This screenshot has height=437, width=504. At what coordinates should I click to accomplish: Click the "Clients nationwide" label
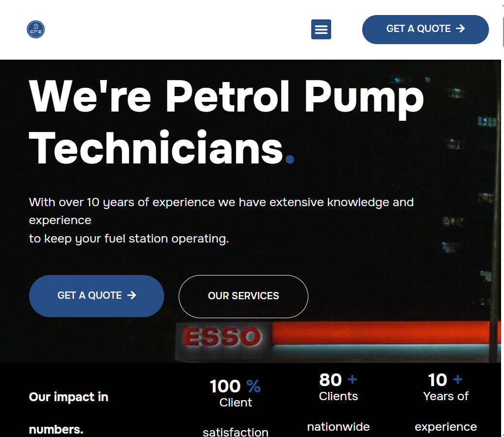(338, 411)
